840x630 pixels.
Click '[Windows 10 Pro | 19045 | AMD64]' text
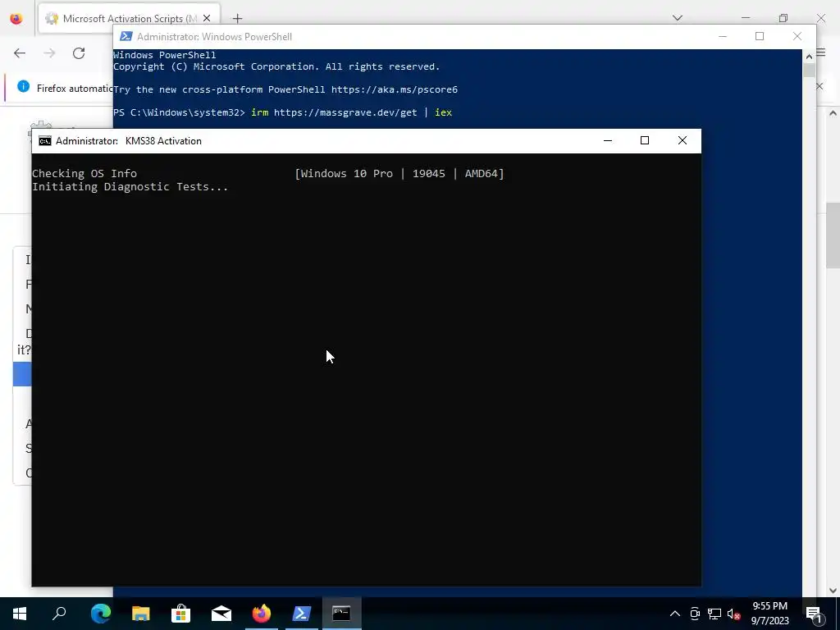tap(399, 174)
